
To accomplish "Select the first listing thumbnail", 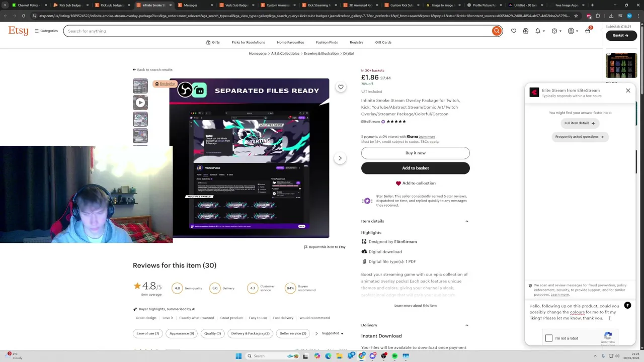I will click(140, 86).
